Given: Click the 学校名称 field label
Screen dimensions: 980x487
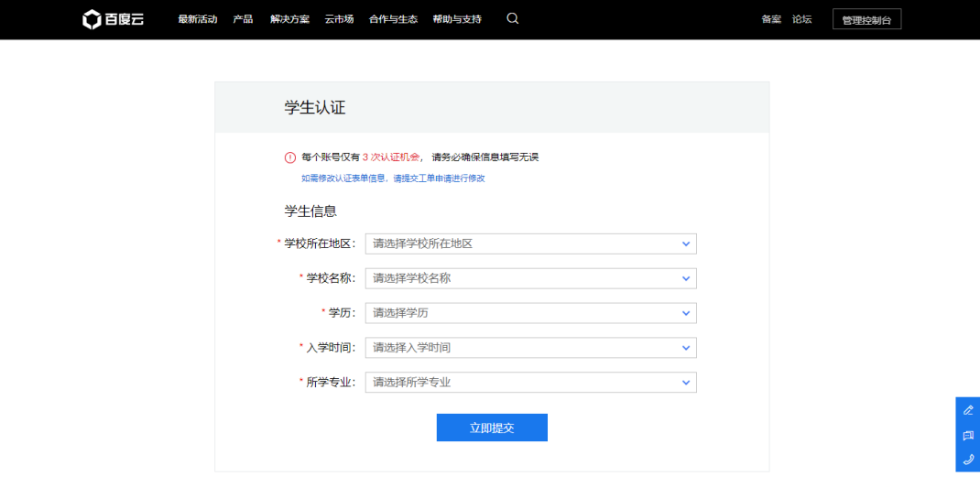Looking at the screenshot, I should [x=331, y=278].
